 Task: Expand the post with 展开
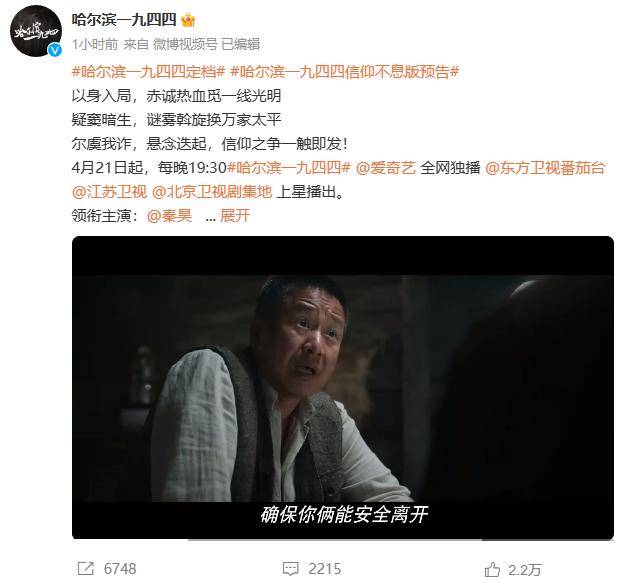tap(235, 216)
